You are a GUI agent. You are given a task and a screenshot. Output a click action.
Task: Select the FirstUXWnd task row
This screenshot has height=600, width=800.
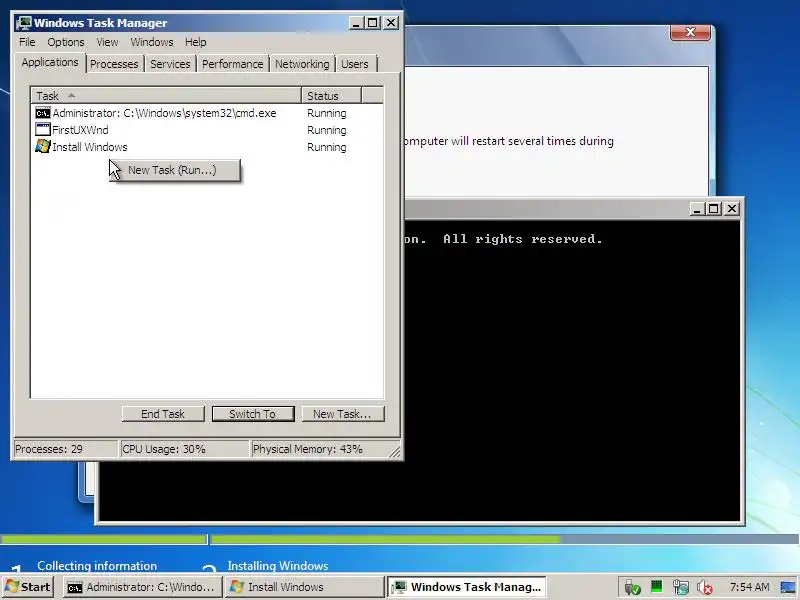[x=207, y=130]
